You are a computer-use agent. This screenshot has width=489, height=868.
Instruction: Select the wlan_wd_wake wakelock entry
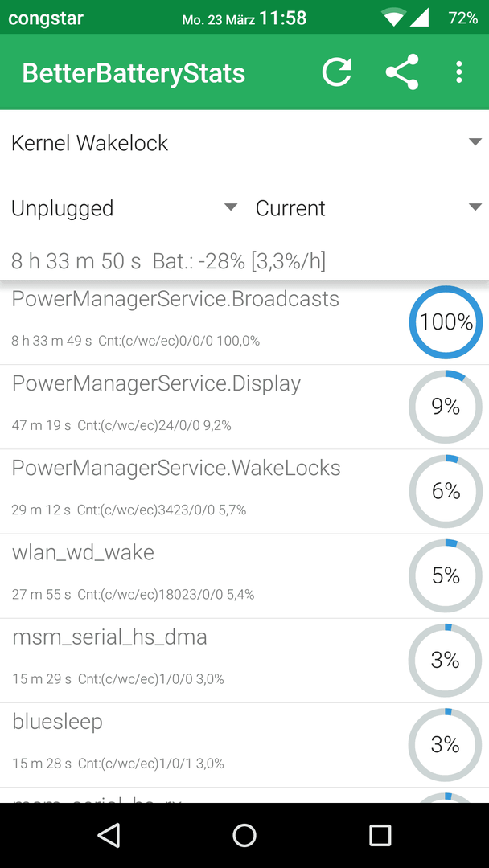click(x=244, y=576)
